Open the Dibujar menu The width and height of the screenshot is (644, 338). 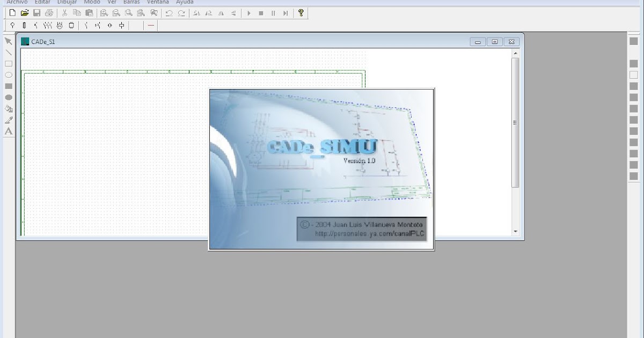click(66, 2)
